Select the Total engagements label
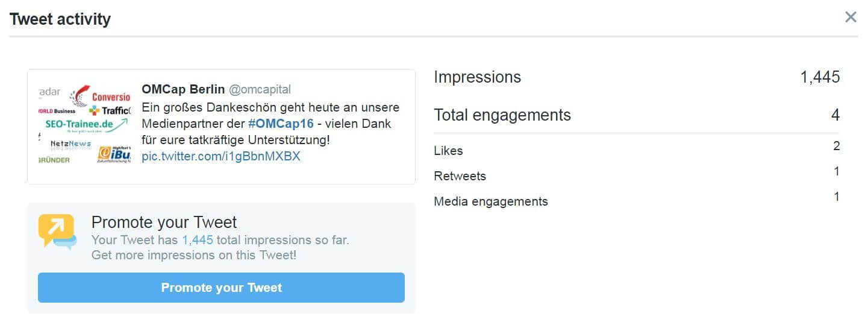Image resolution: width=868 pixels, height=322 pixels. (x=502, y=115)
